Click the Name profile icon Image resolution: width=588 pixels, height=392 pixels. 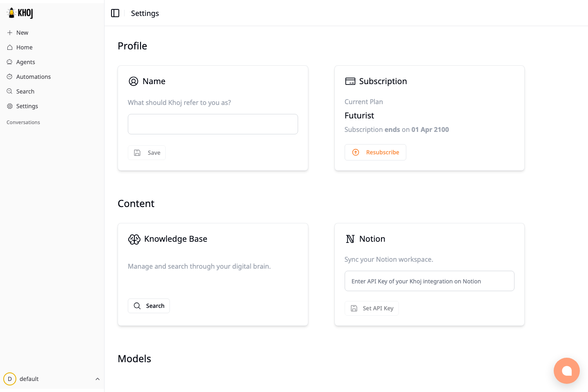click(x=134, y=81)
